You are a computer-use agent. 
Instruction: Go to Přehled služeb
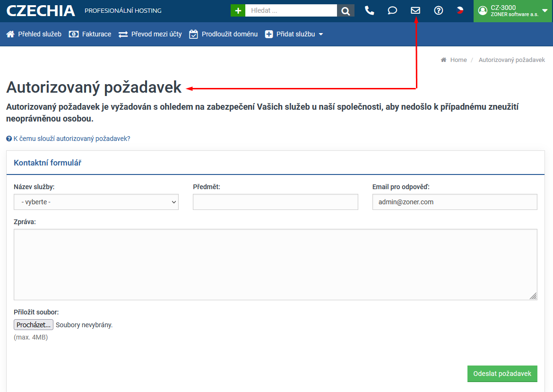pos(34,34)
